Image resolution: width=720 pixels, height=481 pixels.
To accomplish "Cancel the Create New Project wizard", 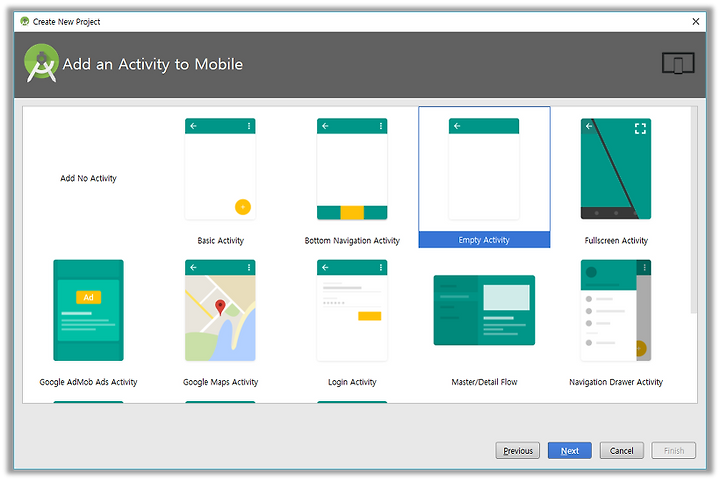I will coord(621,451).
